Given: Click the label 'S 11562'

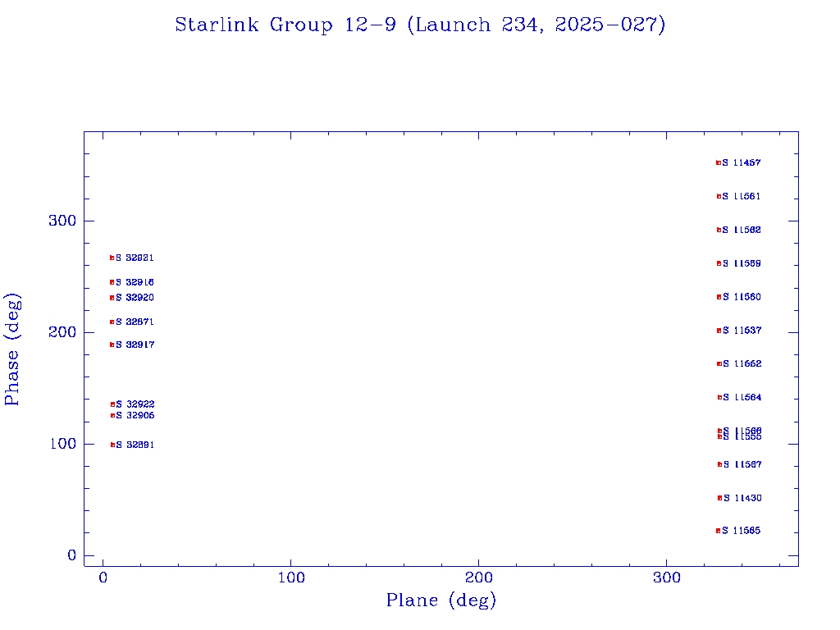Looking at the screenshot, I should click(742, 230).
